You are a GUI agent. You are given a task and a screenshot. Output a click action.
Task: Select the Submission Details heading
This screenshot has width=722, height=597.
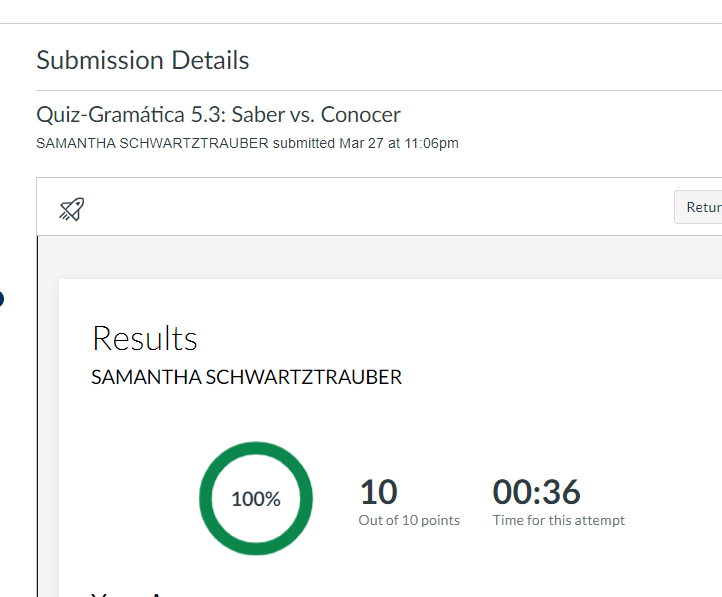coord(143,60)
